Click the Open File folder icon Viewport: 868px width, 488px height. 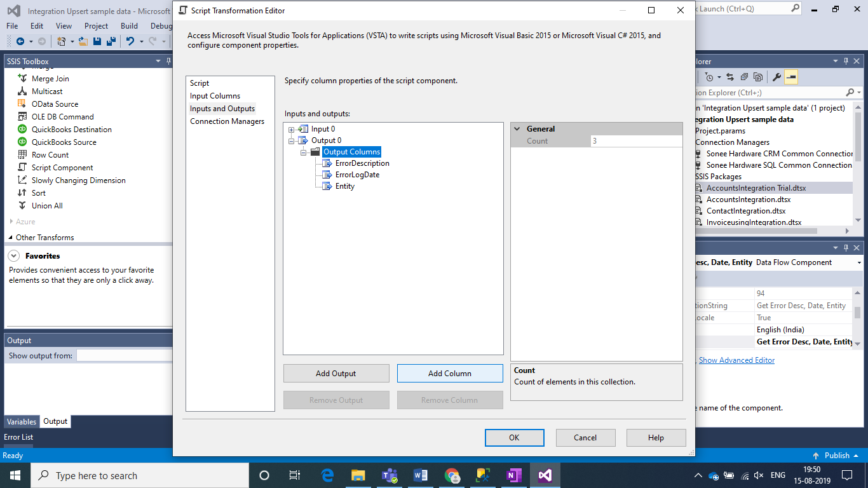click(83, 41)
